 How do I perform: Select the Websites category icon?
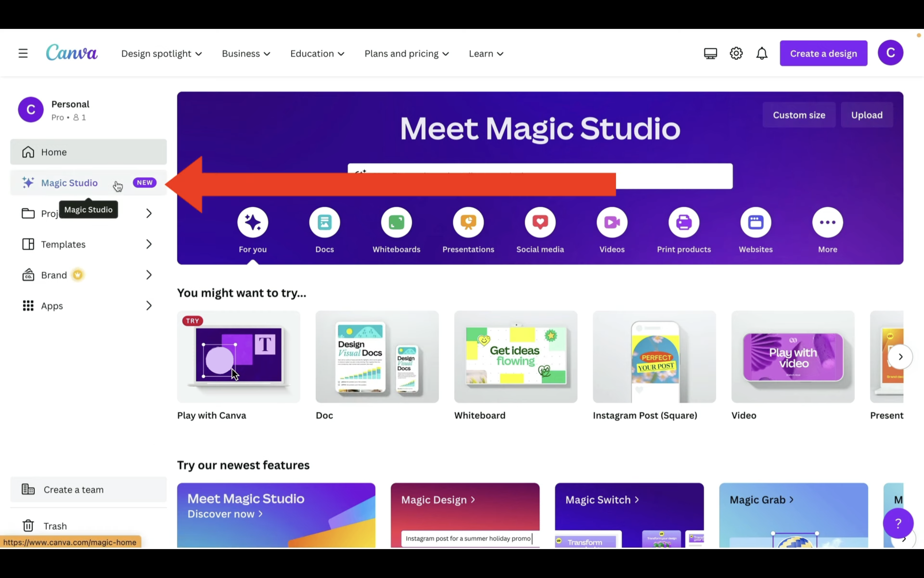756,223
